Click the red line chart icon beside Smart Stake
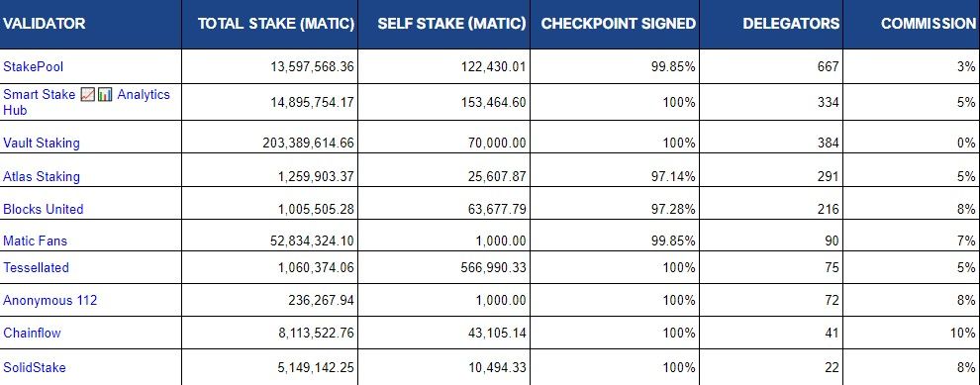This screenshot has width=980, height=385. click(88, 95)
